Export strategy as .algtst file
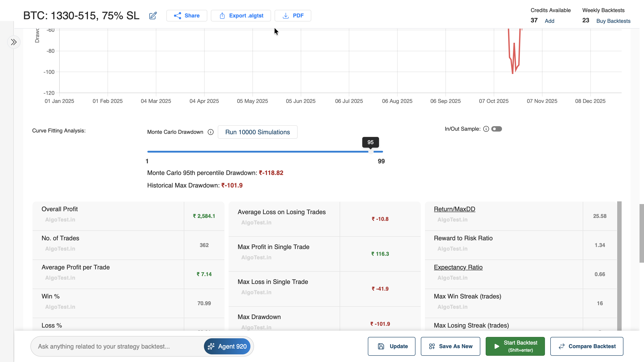 [241, 16]
